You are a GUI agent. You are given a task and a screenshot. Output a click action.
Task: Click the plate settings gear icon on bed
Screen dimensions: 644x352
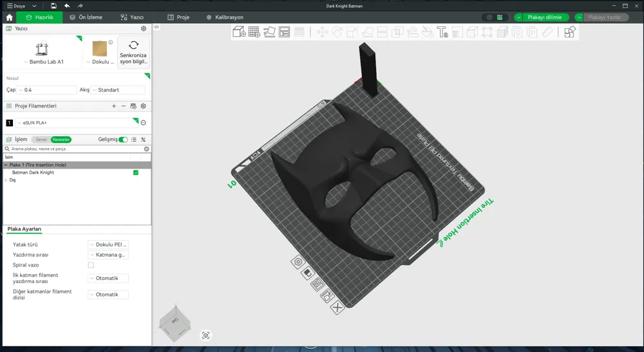[298, 262]
